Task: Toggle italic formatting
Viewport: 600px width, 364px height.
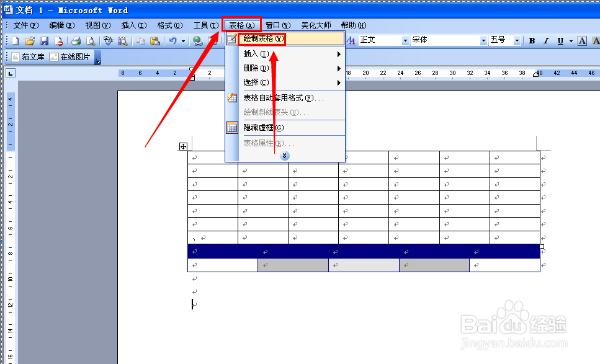Action: click(545, 40)
